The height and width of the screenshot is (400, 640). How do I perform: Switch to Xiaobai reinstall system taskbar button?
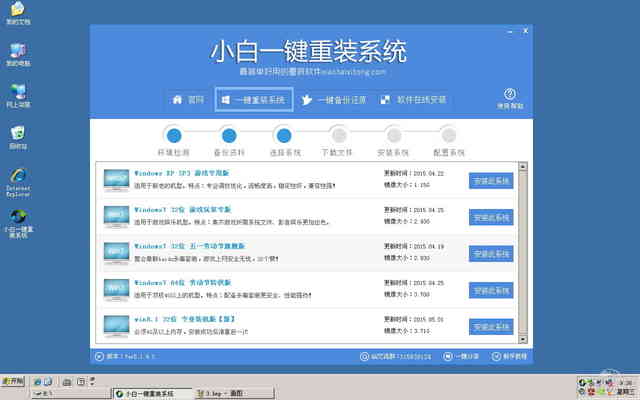point(151,394)
